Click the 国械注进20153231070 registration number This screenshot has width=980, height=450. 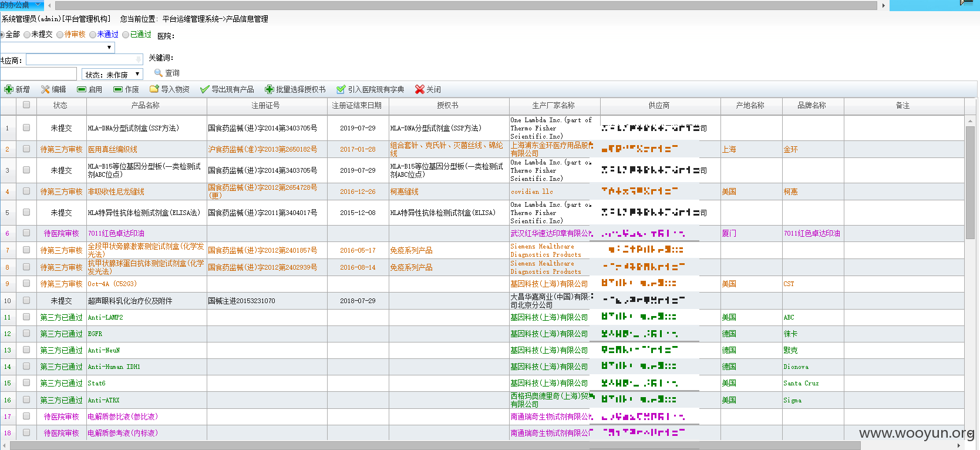[x=242, y=301]
